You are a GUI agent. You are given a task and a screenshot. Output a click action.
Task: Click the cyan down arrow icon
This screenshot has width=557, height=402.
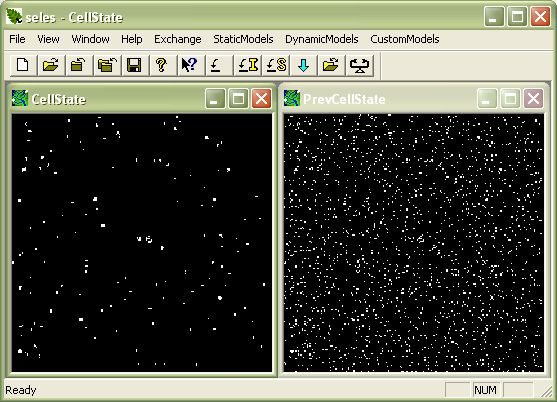(x=304, y=65)
